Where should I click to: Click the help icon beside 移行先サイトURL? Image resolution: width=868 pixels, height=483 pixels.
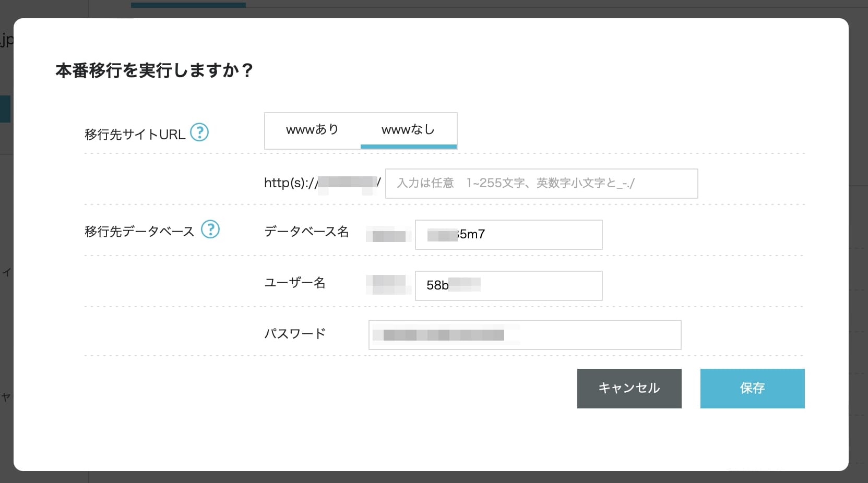coord(199,132)
